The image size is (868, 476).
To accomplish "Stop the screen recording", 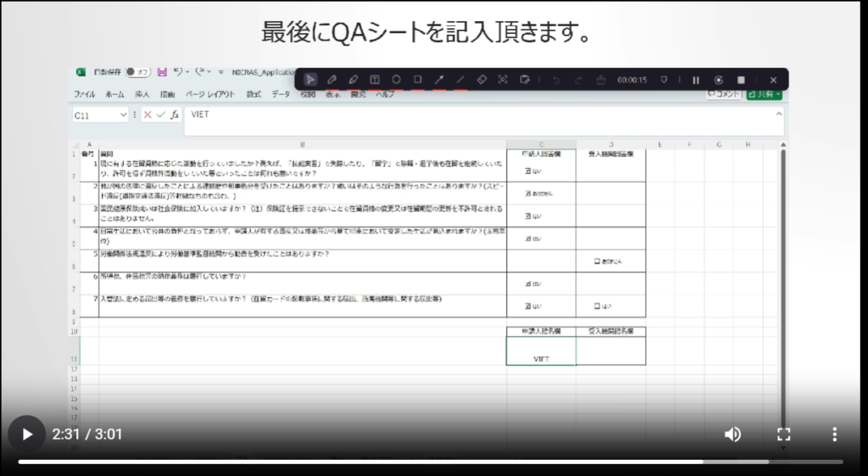I will (741, 80).
